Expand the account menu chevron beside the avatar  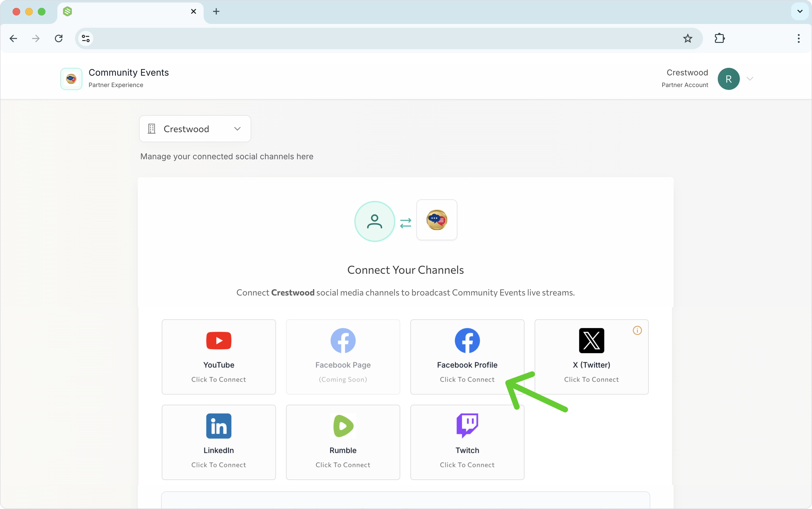click(x=750, y=79)
